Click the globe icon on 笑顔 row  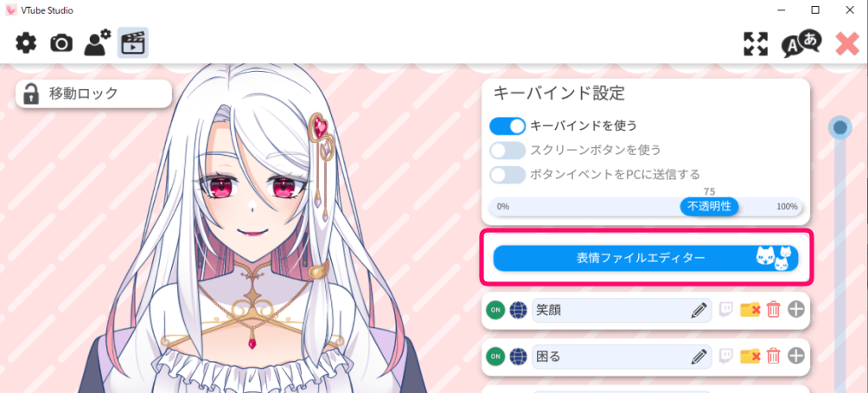518,311
